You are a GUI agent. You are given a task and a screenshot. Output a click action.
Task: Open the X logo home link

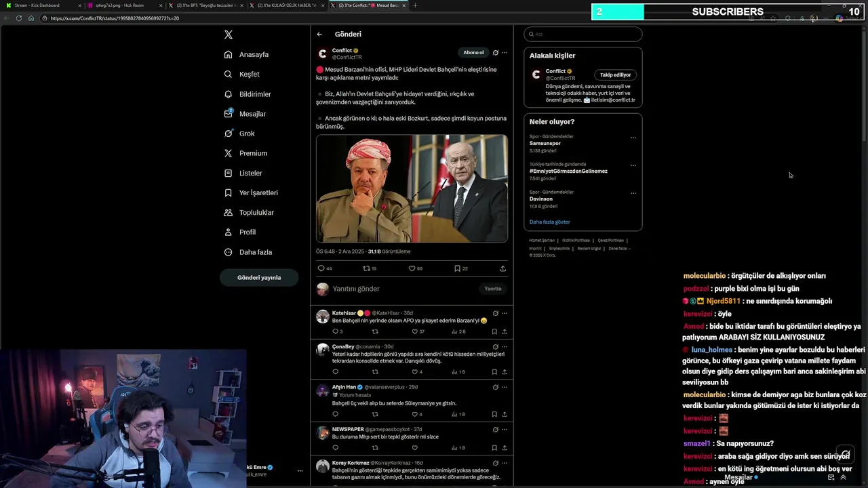(229, 35)
